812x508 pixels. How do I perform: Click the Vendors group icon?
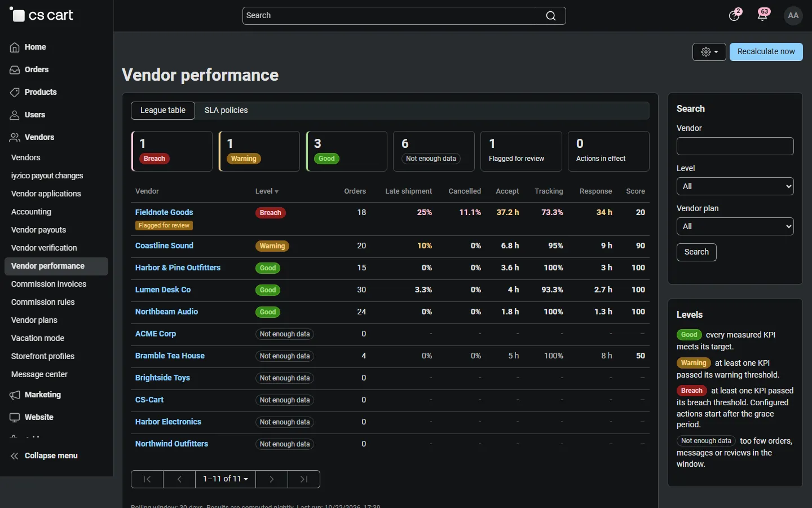point(15,138)
